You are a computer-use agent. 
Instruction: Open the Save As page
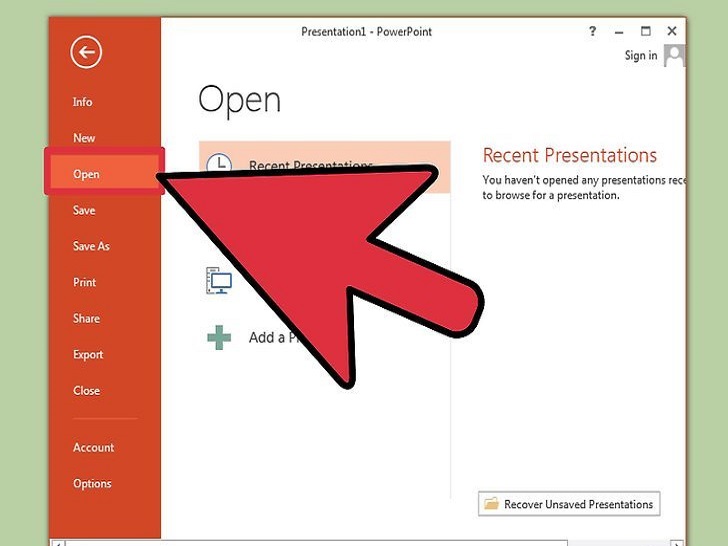click(91, 246)
